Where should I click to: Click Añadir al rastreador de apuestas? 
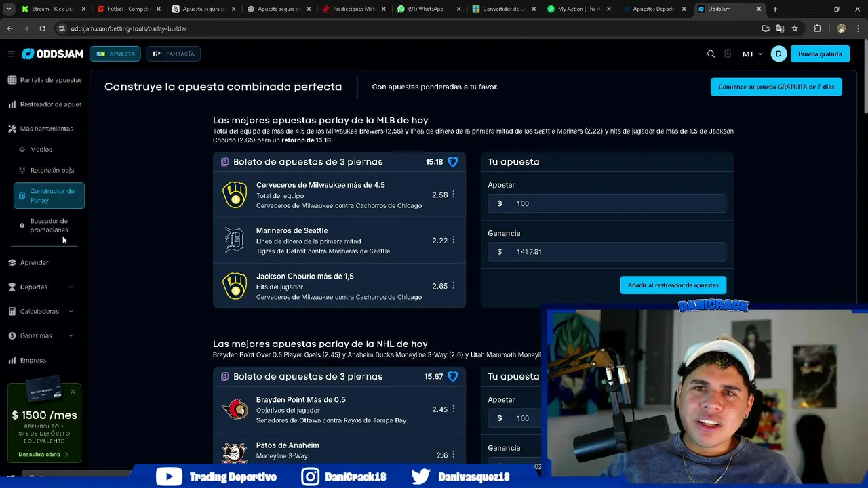(x=673, y=285)
